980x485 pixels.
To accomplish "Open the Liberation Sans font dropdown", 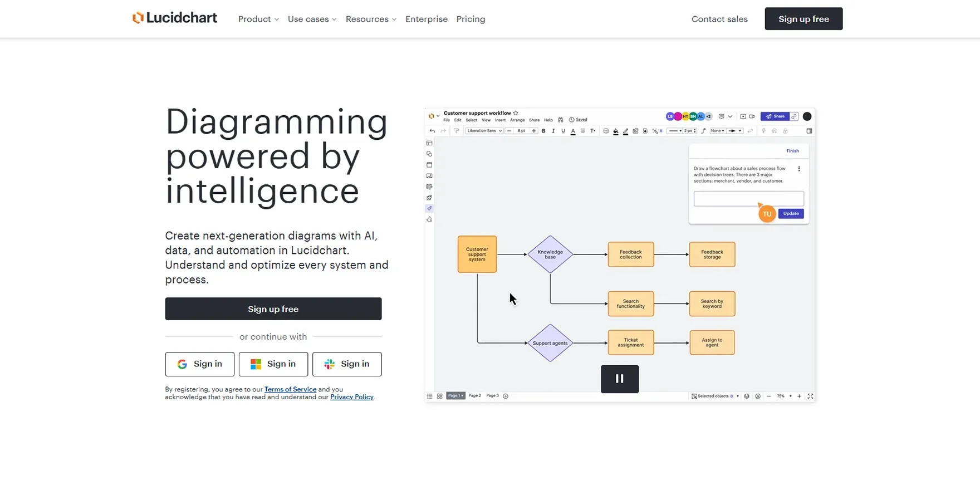I will 484,131.
